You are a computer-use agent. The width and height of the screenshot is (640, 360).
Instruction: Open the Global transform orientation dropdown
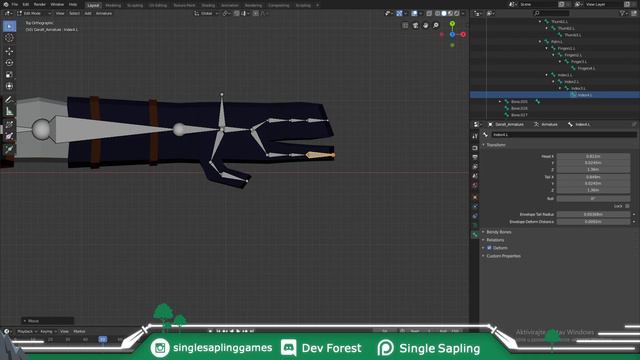tap(206, 13)
